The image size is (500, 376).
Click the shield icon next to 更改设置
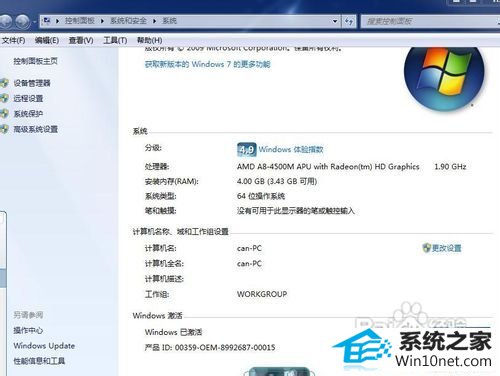pyautogui.click(x=427, y=248)
